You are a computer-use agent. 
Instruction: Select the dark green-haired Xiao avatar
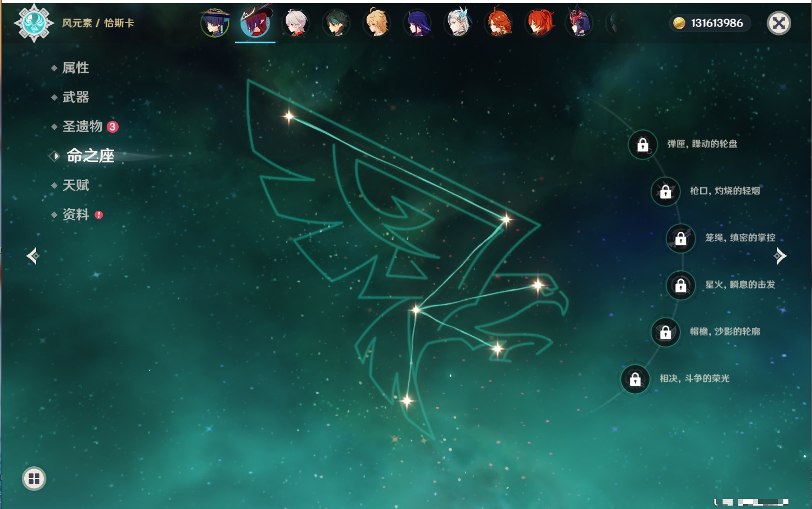pos(336,23)
